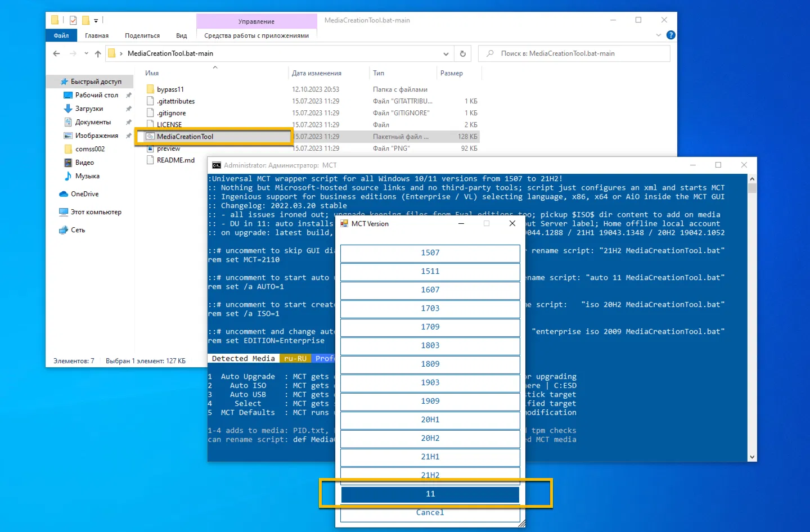Click the Properties checkmark icon in quick access toolbar
The height and width of the screenshot is (532, 810).
(73, 20)
